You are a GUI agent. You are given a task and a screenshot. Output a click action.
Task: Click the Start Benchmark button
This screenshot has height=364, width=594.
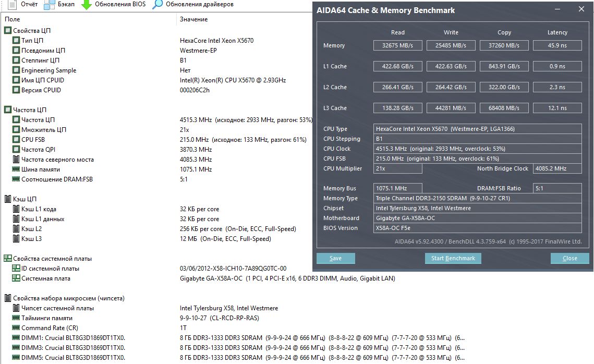pos(453,258)
